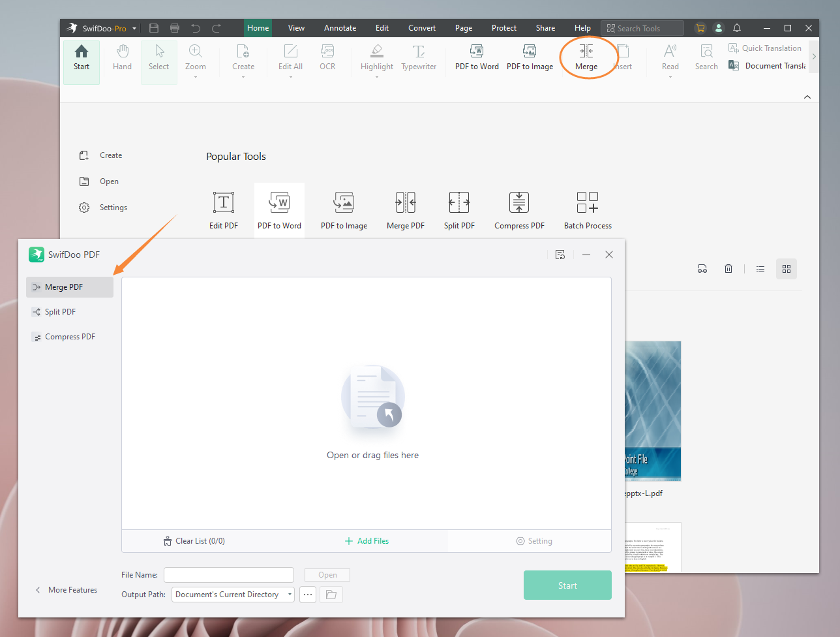The height and width of the screenshot is (637, 840).
Task: Click the print icon in title bar
Action: (175, 28)
